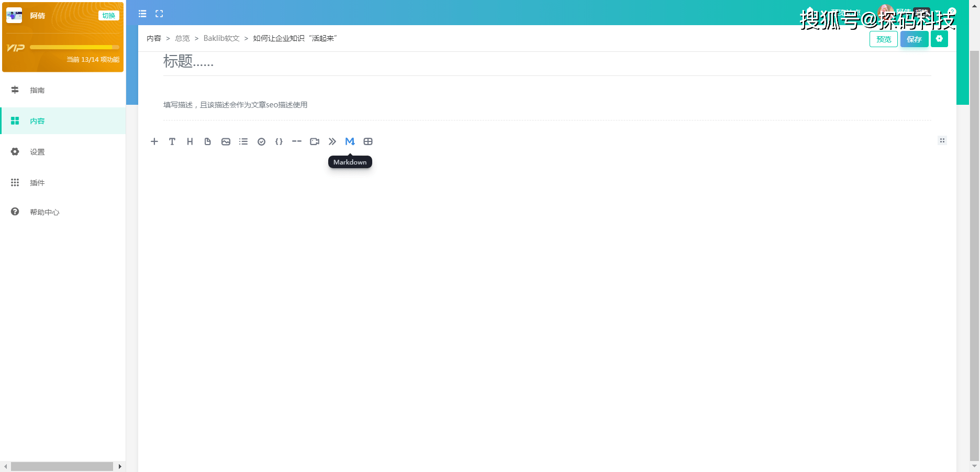The height and width of the screenshot is (472, 980).
Task: Enter fullscreen mode with the expand icon
Action: [x=159, y=14]
